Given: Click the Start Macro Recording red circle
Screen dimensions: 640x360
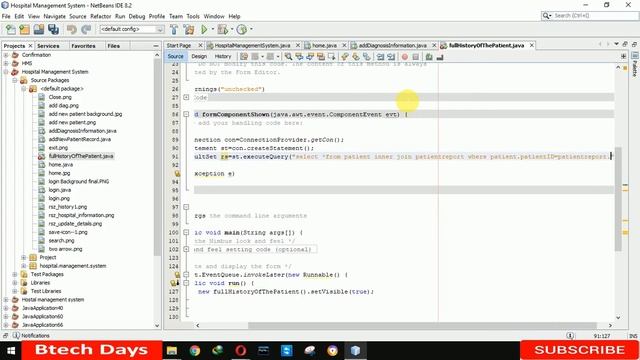Looking at the screenshot, I should 404,57.
